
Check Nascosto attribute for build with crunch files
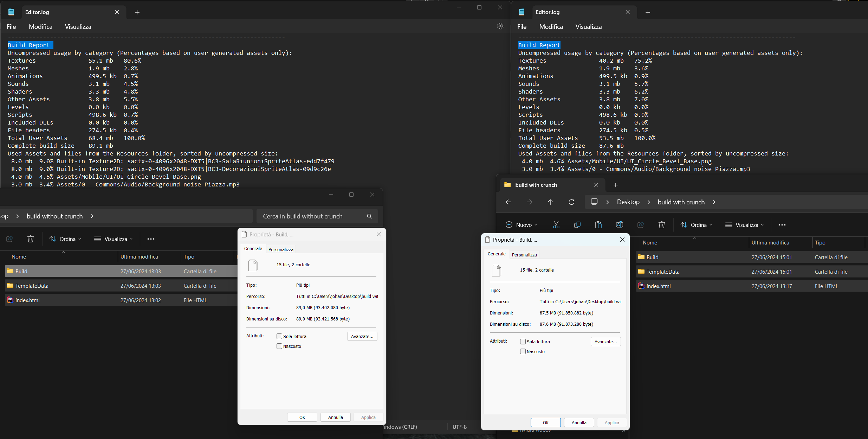522,351
